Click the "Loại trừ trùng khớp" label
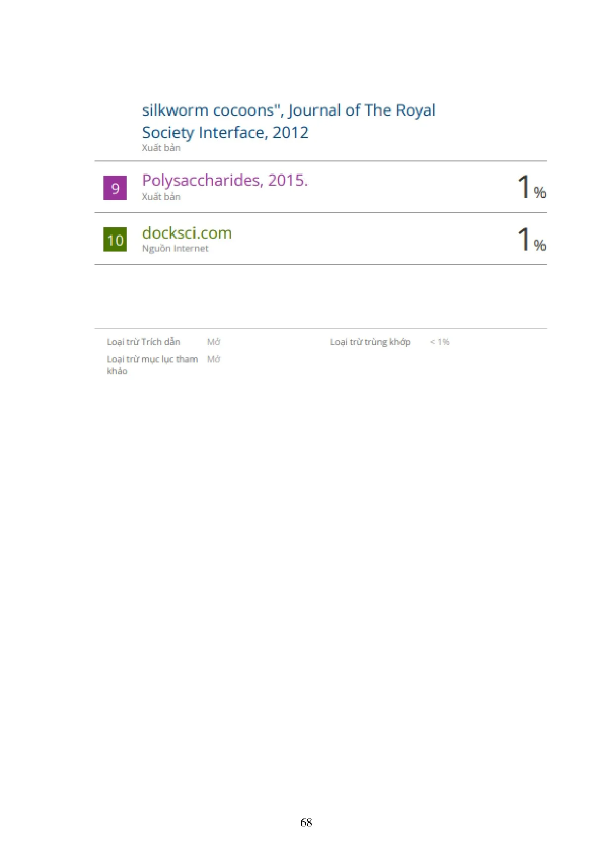614x868 pixels. (x=370, y=342)
